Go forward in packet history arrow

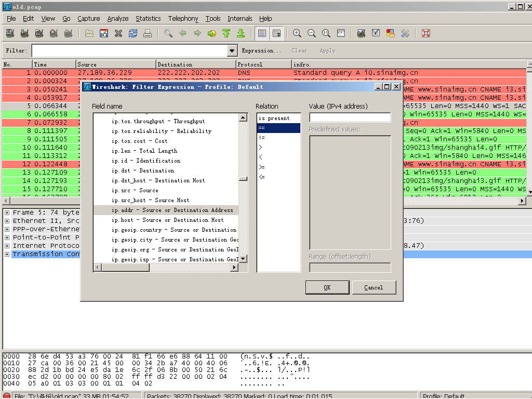pos(197,33)
